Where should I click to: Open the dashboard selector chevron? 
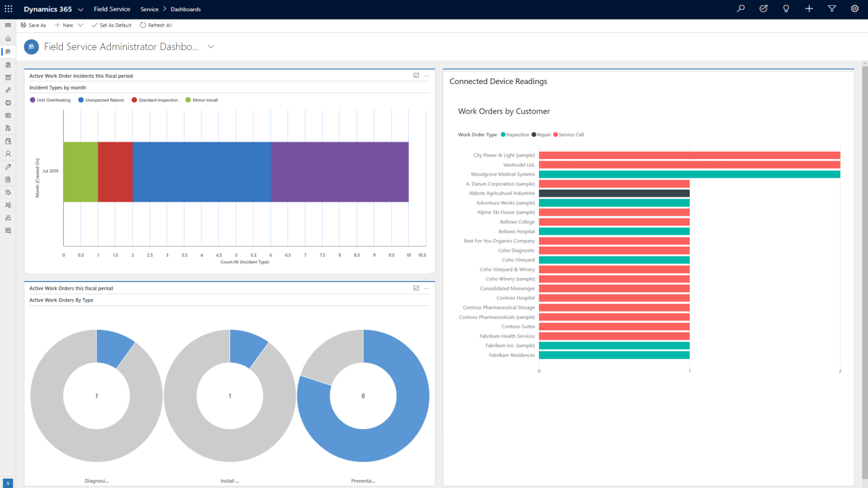click(x=211, y=47)
